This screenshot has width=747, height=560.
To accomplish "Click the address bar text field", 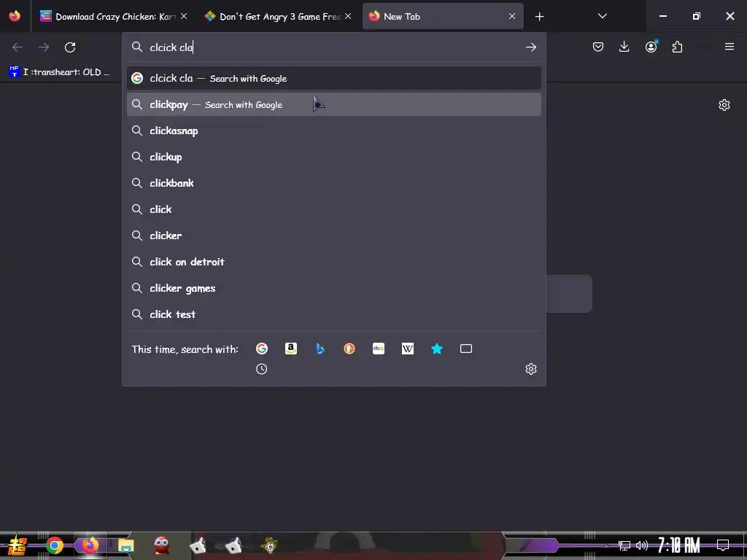I will (x=333, y=47).
